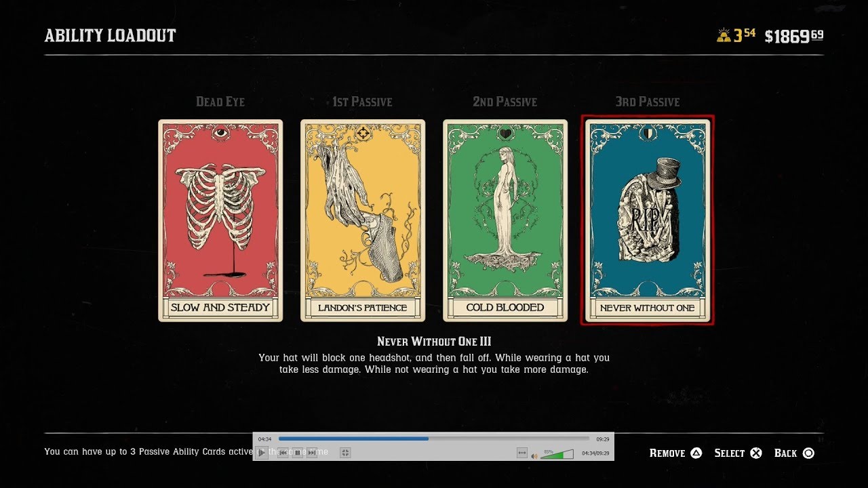Seek on the video progress bar

tap(434, 439)
